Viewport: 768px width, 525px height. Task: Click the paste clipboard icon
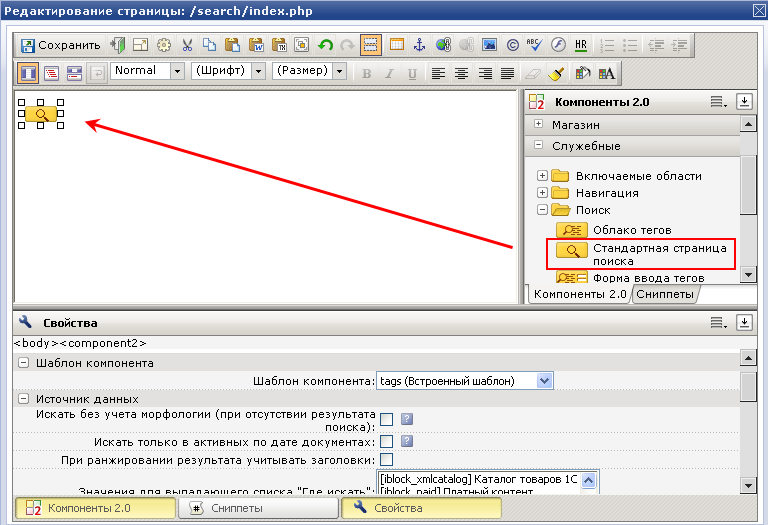pyautogui.click(x=232, y=45)
